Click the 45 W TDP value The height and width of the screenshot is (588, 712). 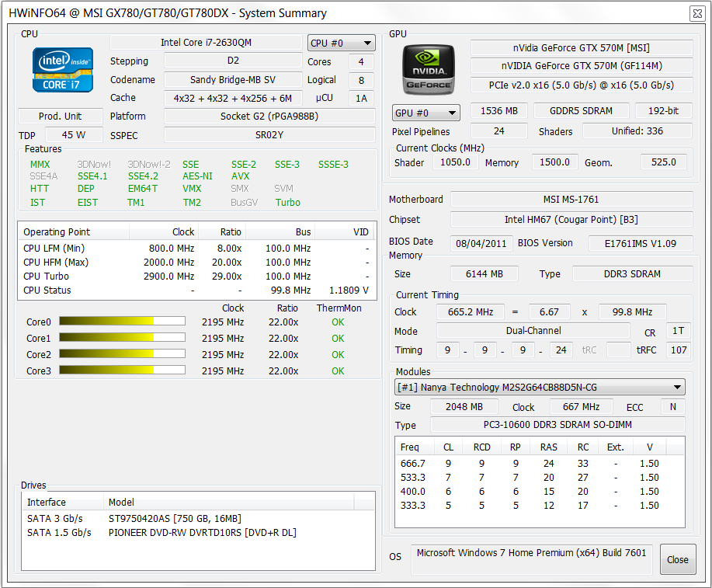click(x=74, y=135)
